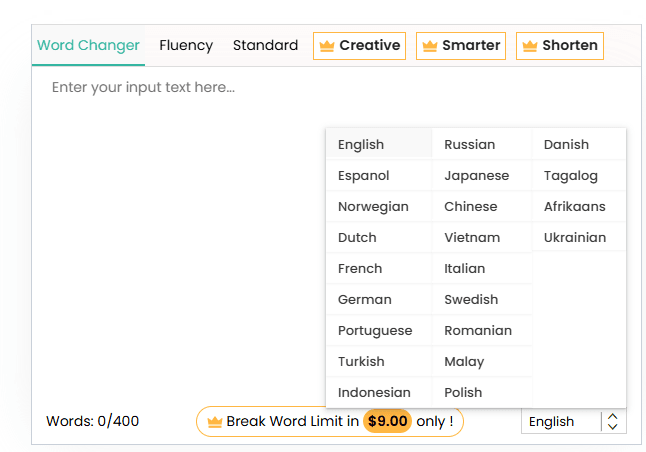Image resolution: width=646 pixels, height=452 pixels.
Task: Select Espanol from the language list
Action: tap(364, 176)
